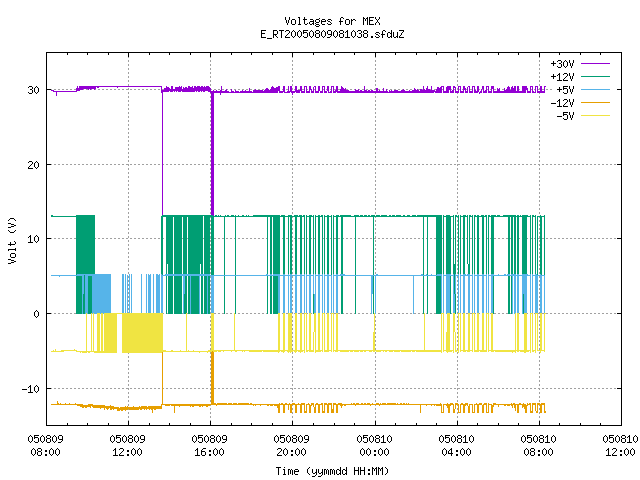
Task: Click the time tick 050809 20:00
Action: (291, 445)
